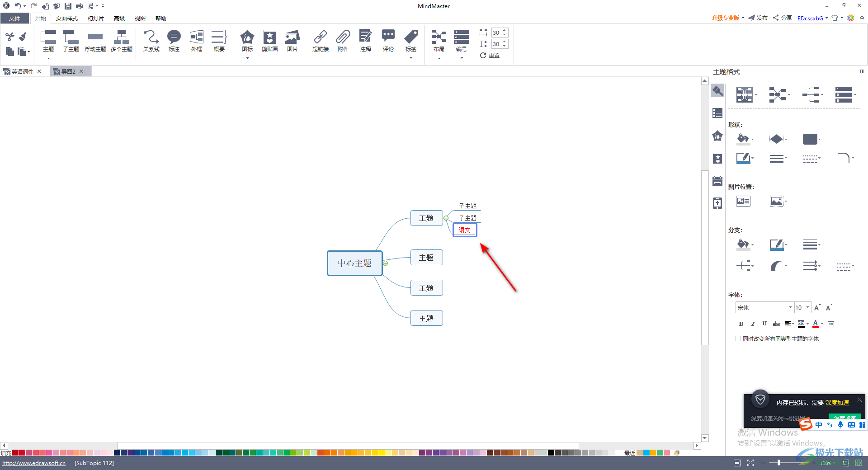868x470 pixels.
Task: Close the 导图2 document tab
Action: click(81, 71)
